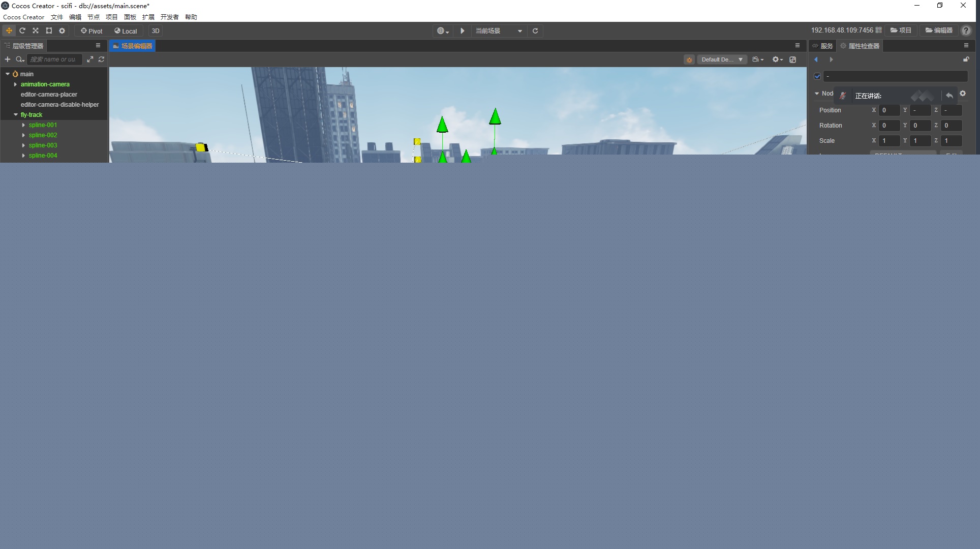
Task: Click the hierarchy search input field
Action: tap(54, 59)
